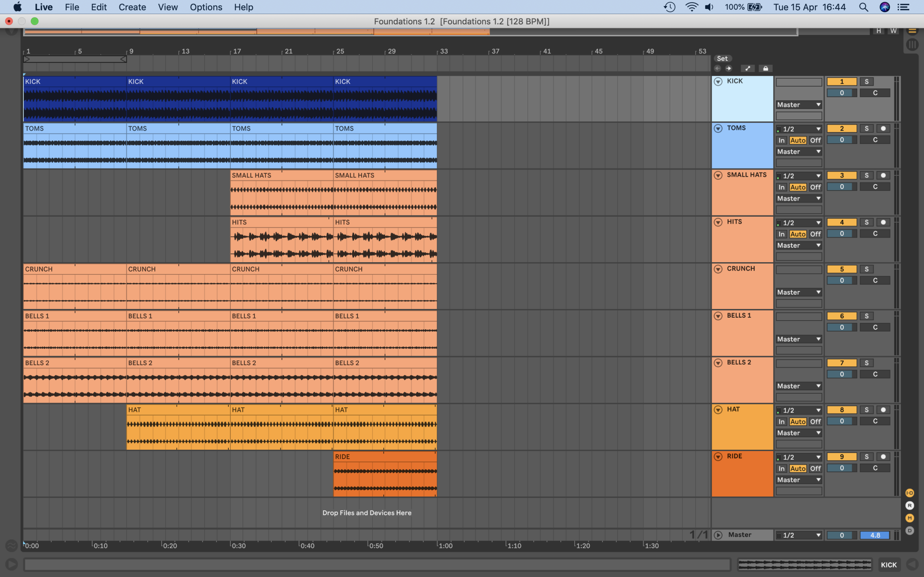Screen dimensions: 924x577
Task: Click the Lock Envelopes padlock icon
Action: (x=765, y=69)
